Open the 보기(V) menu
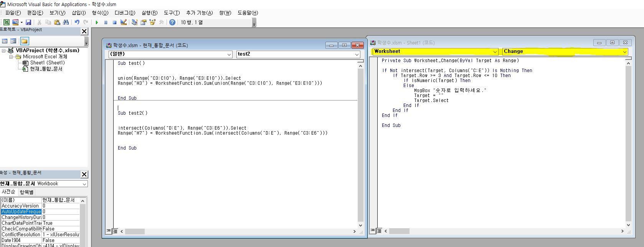The width and height of the screenshot is (644, 247). pyautogui.click(x=57, y=13)
